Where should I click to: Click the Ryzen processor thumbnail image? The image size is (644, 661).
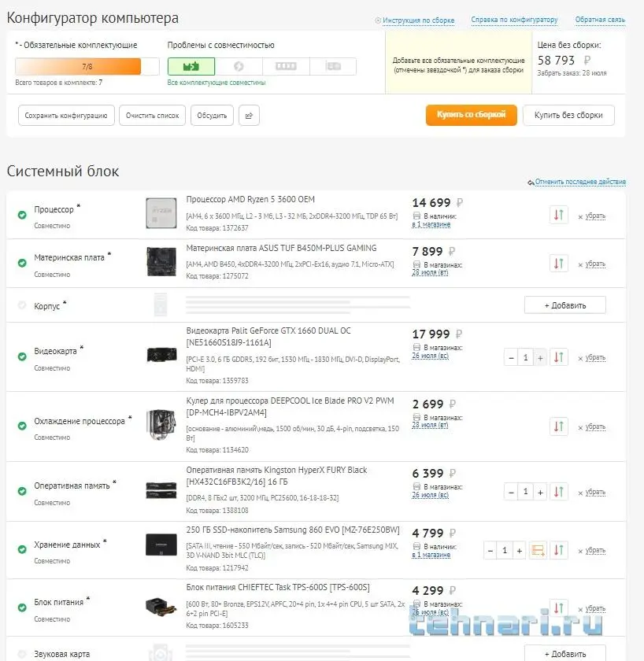[161, 214]
